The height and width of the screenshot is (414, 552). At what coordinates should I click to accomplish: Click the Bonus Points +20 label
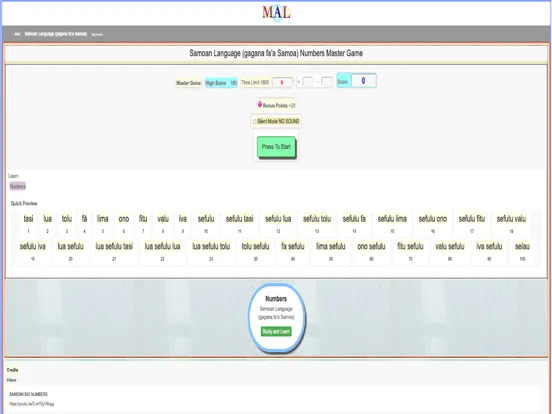pyautogui.click(x=279, y=105)
